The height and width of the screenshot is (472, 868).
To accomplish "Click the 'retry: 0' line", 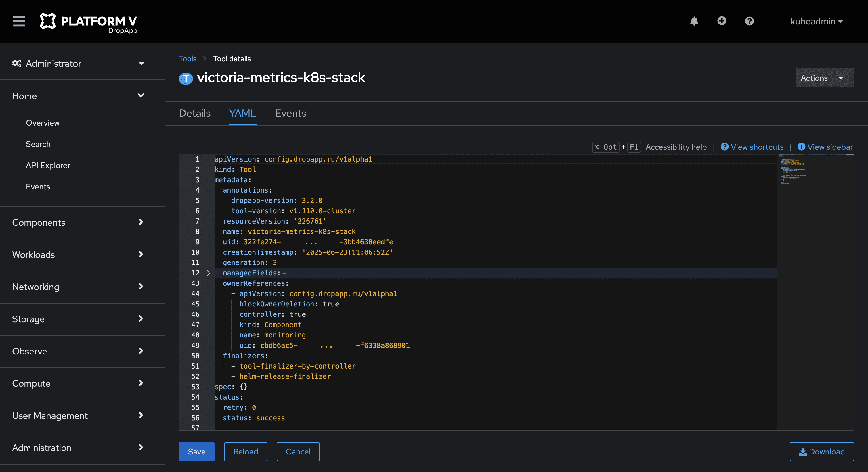I will tap(239, 407).
